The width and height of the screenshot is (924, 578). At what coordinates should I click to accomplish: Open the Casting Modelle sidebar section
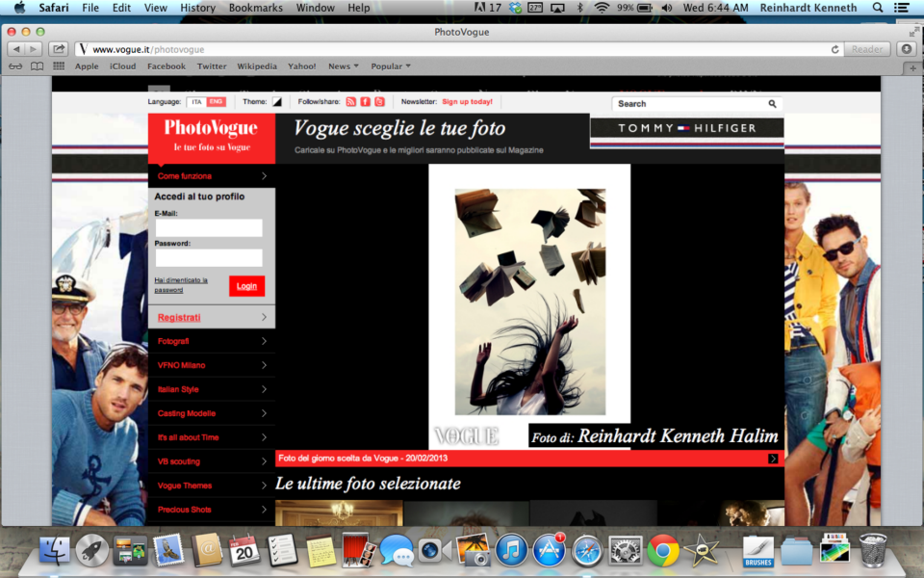coord(212,413)
